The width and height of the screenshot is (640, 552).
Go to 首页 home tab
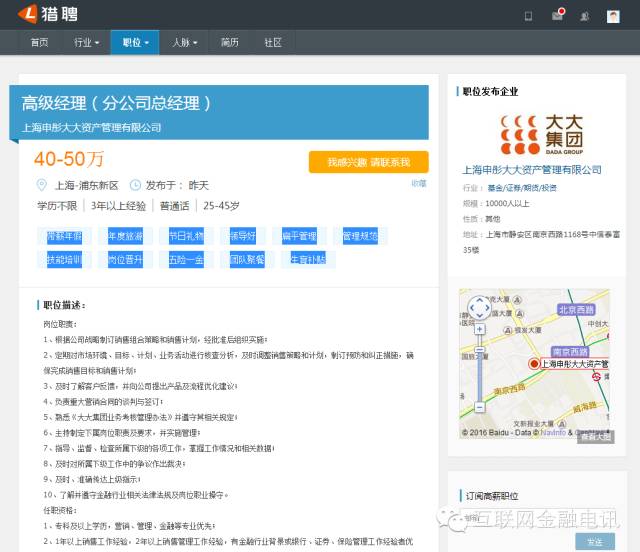[40, 42]
